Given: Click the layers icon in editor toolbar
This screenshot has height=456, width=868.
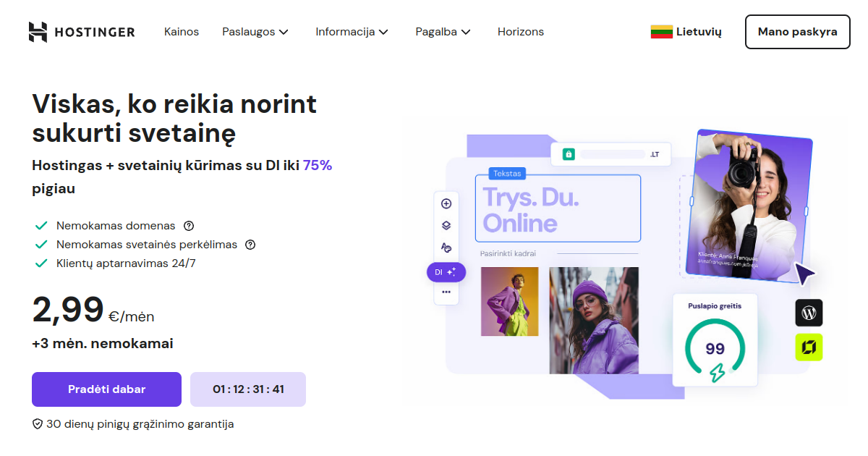Looking at the screenshot, I should click(446, 225).
